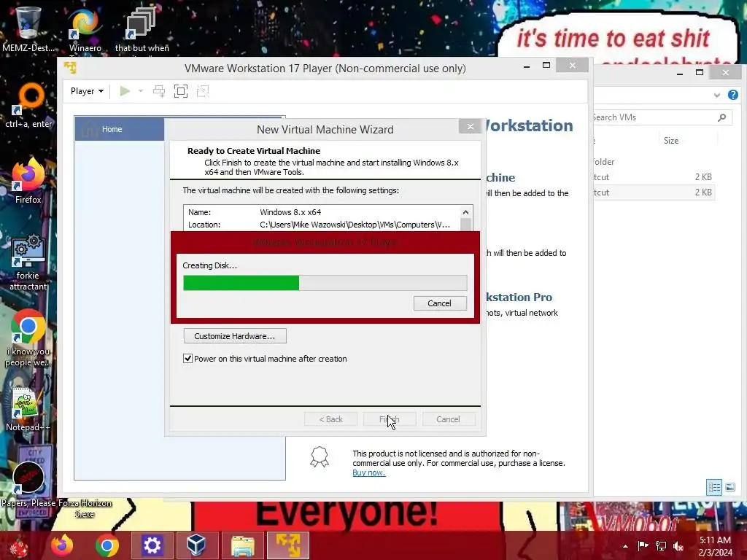The image size is (747, 560).
Task: Open the Firefox desktop shortcut
Action: (x=28, y=181)
